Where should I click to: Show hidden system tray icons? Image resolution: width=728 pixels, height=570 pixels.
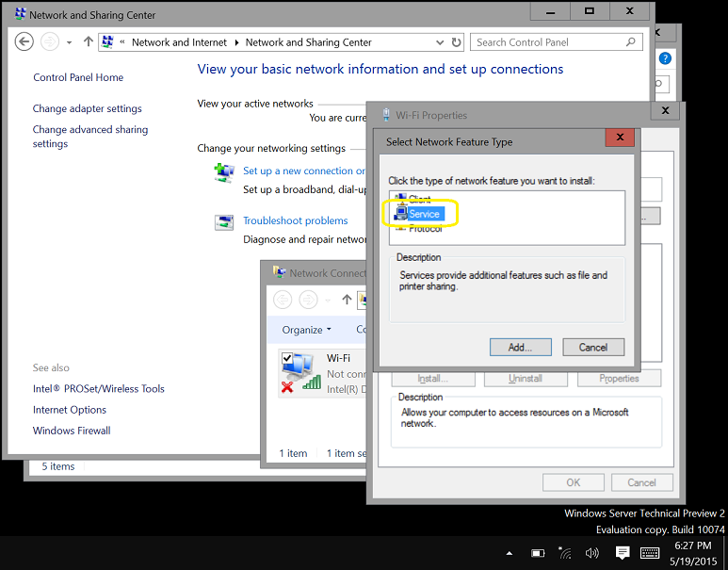(x=510, y=552)
